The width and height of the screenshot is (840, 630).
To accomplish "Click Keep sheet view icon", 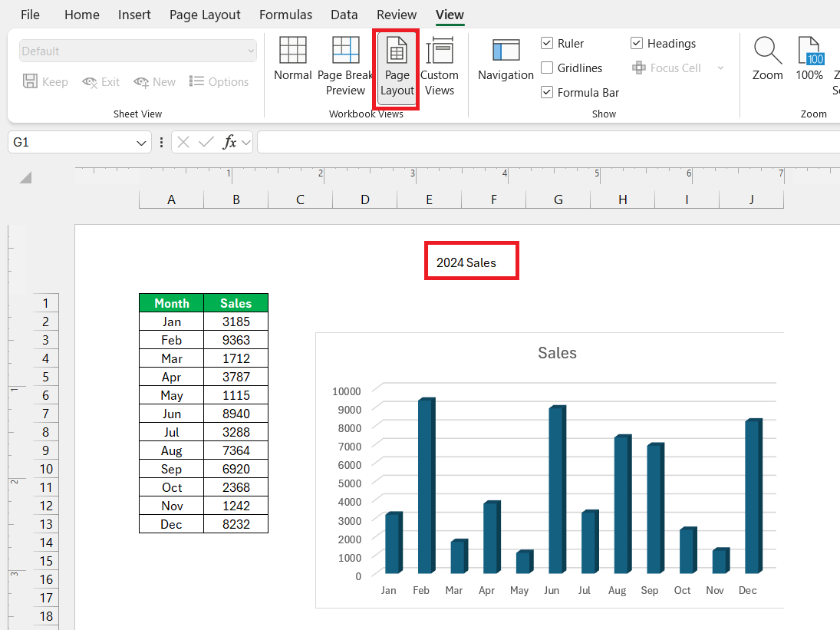I will [x=30, y=81].
